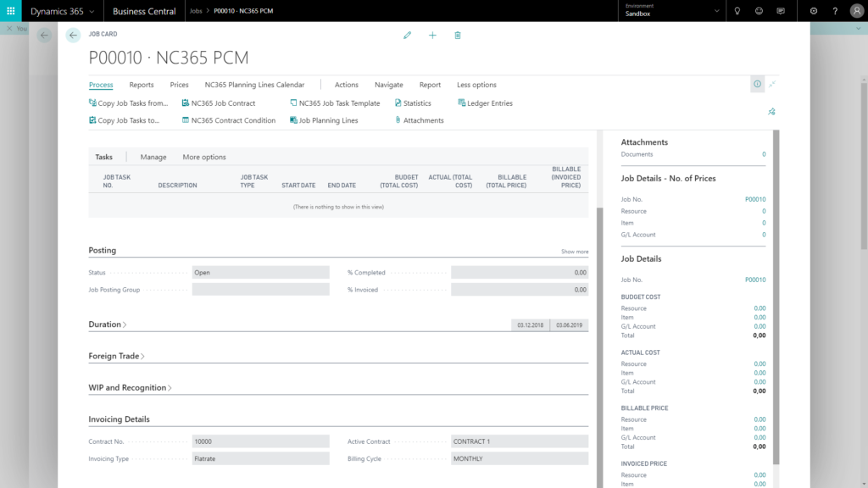
Task: Collapse the Invoicing Details section header
Action: coord(119,419)
